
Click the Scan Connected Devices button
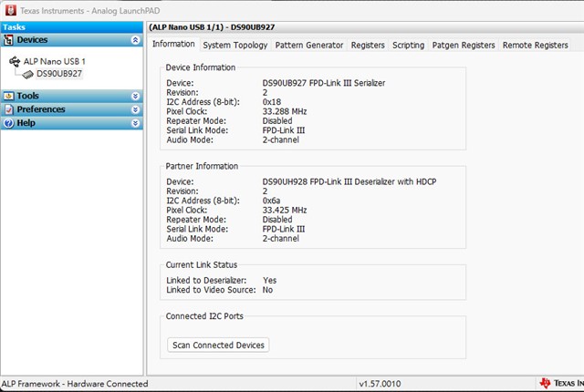tap(218, 346)
